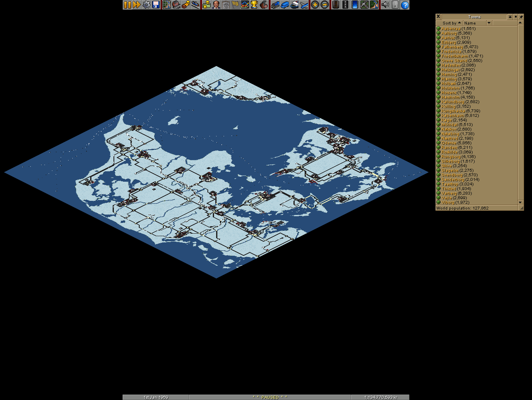Open the company league trophy icon

[x=255, y=5]
